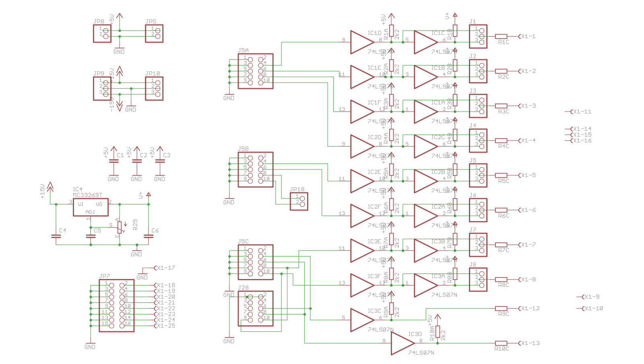Screen dimensions: 644x364
Task: Select the IC1D buffer triangle symbol
Action: (x=361, y=42)
